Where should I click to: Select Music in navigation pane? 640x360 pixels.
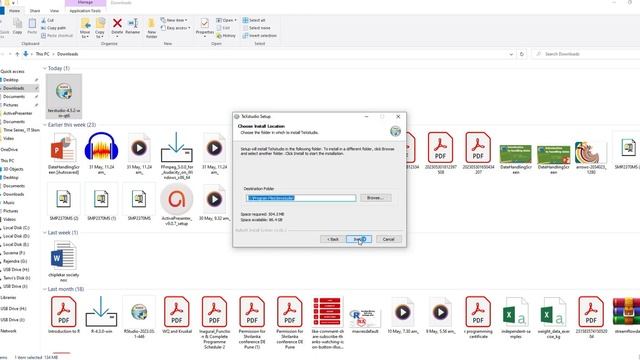coord(9,202)
